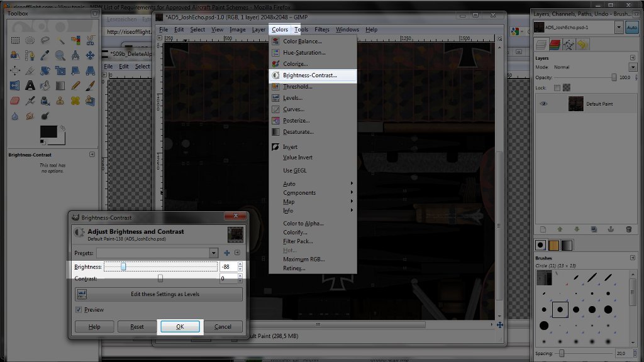Expand the AD5_JoshEcho.psd image selector dropdown
The image size is (644, 362).
click(x=619, y=28)
